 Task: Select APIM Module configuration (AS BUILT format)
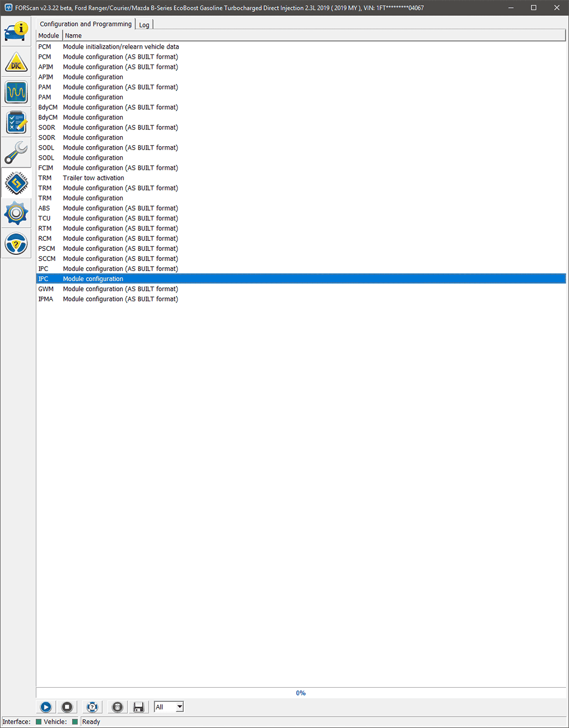tap(301, 67)
